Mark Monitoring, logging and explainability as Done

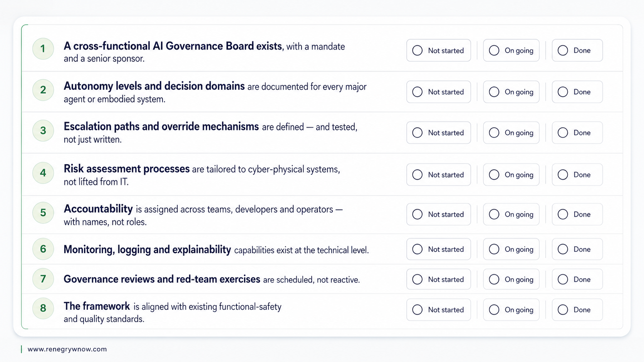[577, 249]
